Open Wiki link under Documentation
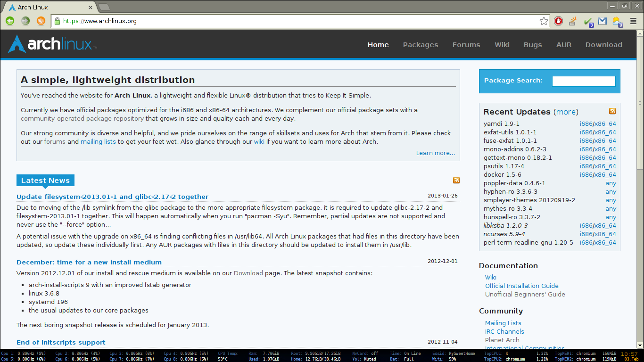The width and height of the screenshot is (644, 362). coord(491,277)
